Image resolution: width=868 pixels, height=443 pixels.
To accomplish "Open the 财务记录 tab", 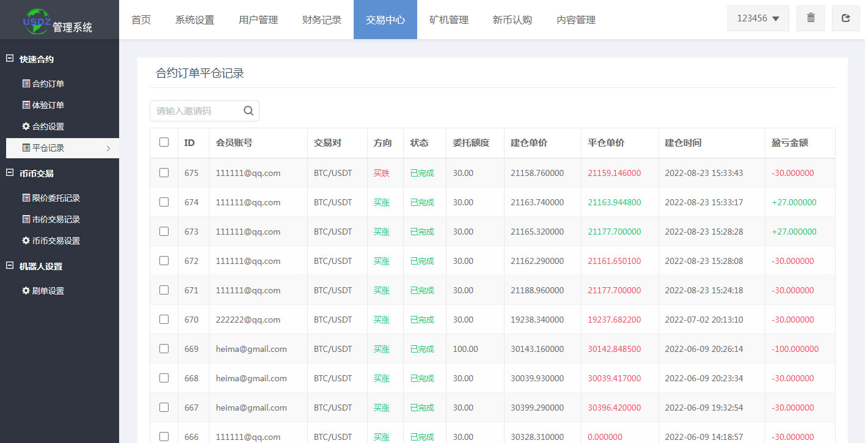I will coord(322,20).
